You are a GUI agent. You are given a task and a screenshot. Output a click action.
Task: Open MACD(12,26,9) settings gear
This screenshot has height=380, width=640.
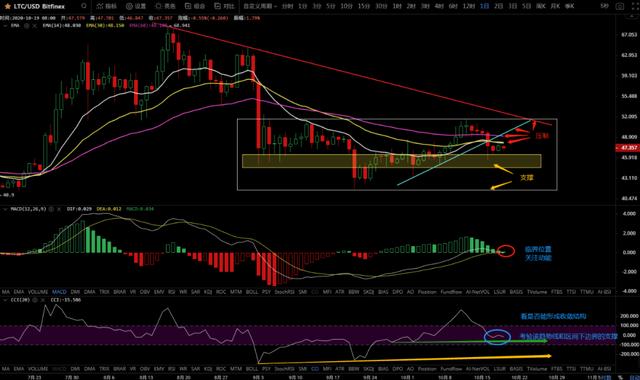pos(51,209)
